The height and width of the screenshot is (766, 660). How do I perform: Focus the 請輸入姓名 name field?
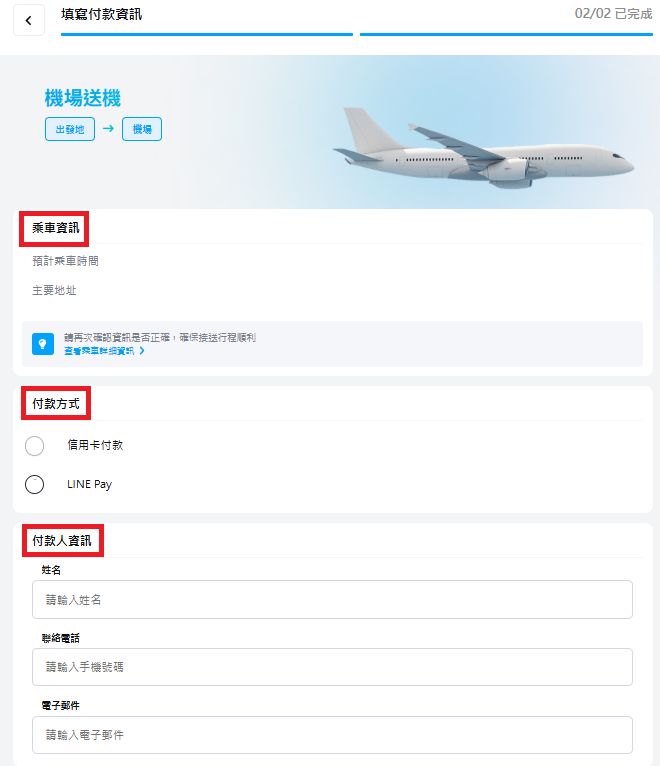[x=332, y=599]
